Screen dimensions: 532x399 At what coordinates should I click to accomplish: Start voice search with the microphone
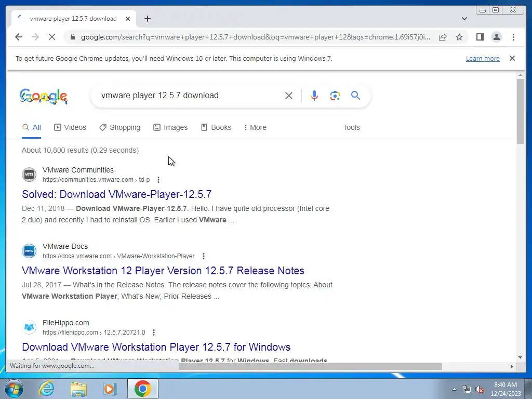click(314, 96)
